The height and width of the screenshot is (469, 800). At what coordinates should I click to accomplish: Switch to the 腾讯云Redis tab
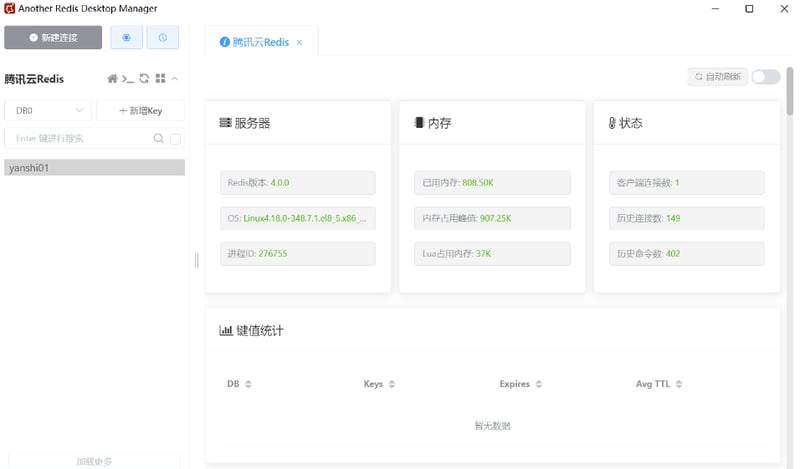(261, 42)
